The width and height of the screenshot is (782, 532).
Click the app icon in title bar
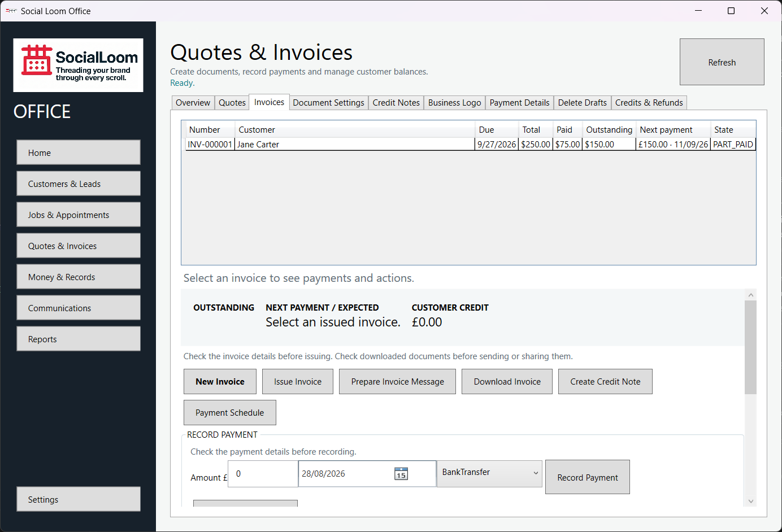tap(11, 11)
